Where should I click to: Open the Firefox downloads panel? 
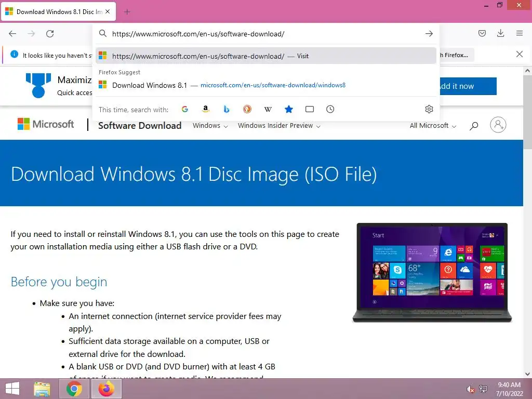[500, 33]
